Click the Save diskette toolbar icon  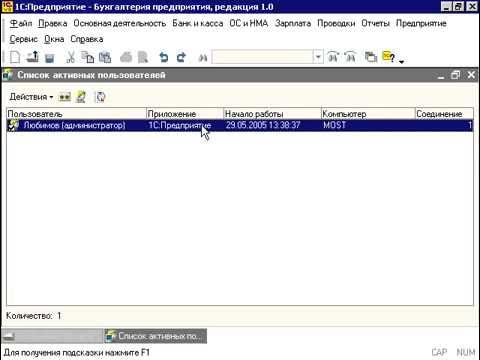click(50, 58)
